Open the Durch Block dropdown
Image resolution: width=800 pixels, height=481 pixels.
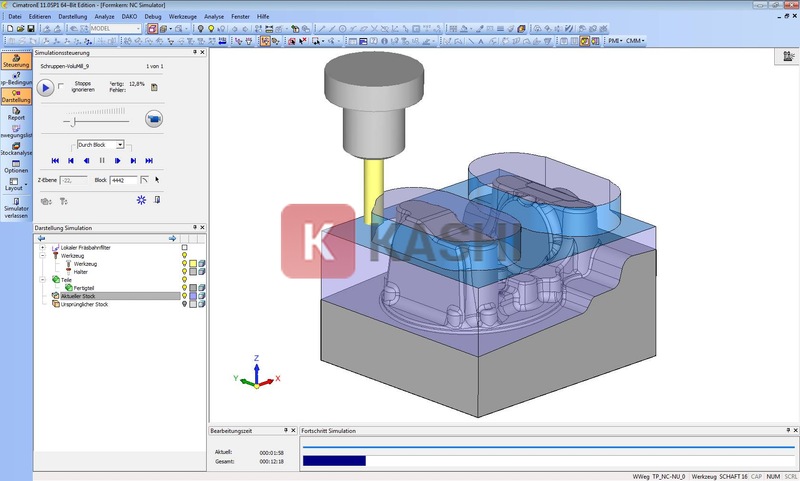click(119, 145)
